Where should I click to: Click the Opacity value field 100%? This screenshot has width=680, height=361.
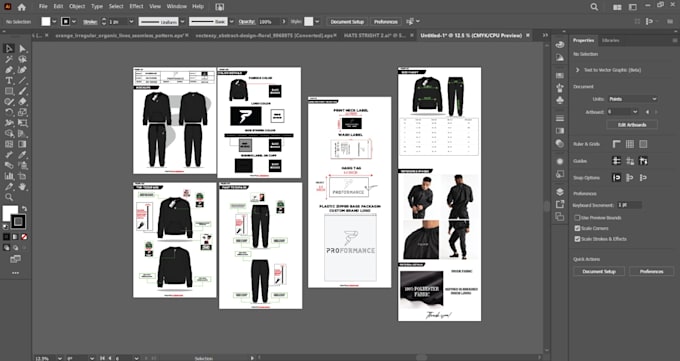(269, 22)
